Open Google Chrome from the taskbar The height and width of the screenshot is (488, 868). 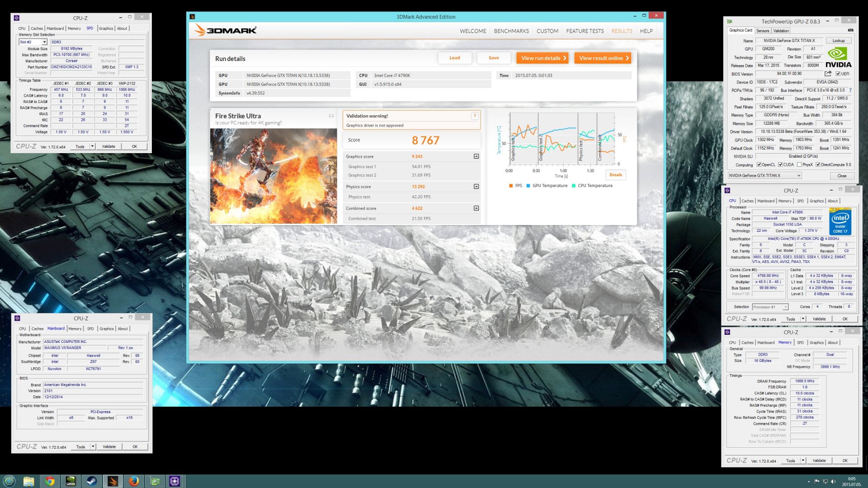50,481
